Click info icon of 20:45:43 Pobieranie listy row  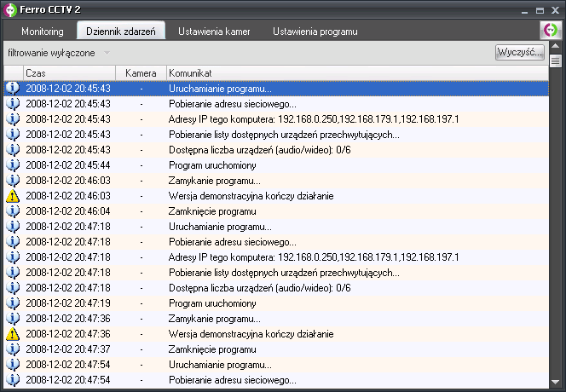tap(13, 135)
